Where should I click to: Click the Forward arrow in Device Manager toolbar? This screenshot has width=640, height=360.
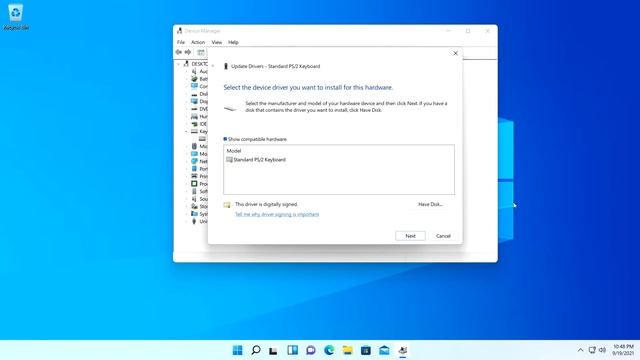188,52
